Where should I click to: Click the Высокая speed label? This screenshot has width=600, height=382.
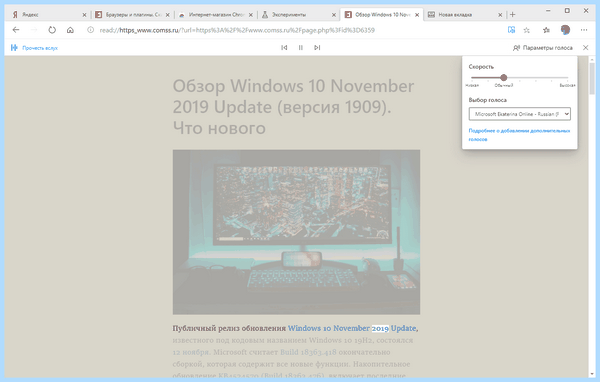tap(567, 85)
